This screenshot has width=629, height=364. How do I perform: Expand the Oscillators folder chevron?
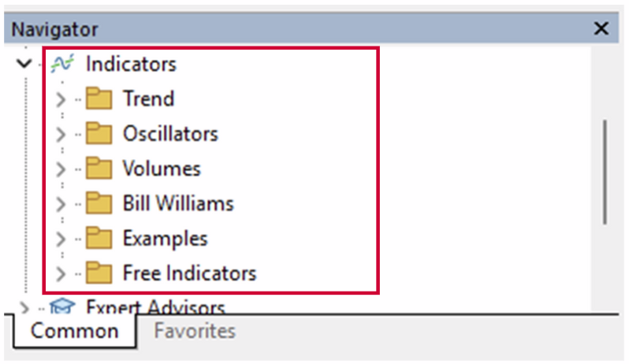[x=61, y=134]
